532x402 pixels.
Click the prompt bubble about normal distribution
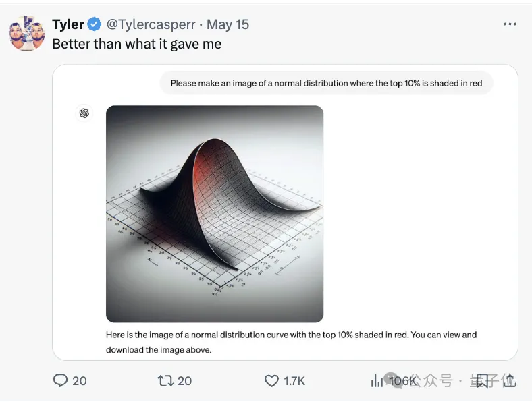click(326, 83)
